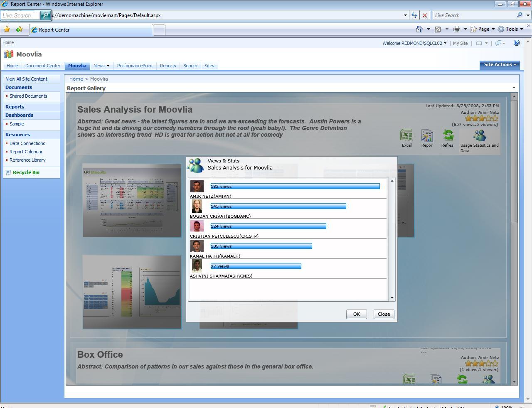
Task: Click the Stop loading icon
Action: tap(424, 15)
